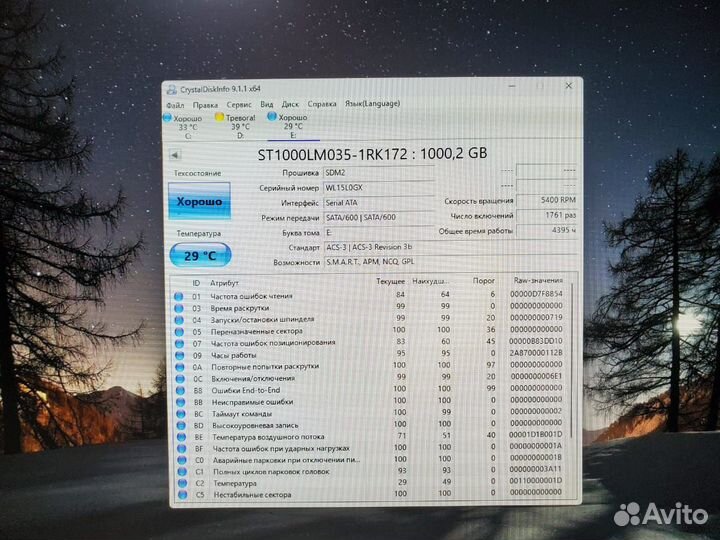The width and height of the screenshot is (720, 540).
Task: Click status icon of attribute BF
Action: point(182,449)
